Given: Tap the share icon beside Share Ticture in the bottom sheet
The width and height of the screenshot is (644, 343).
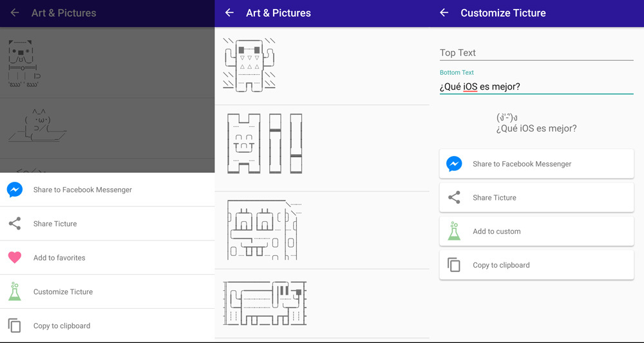Looking at the screenshot, I should coord(15,224).
